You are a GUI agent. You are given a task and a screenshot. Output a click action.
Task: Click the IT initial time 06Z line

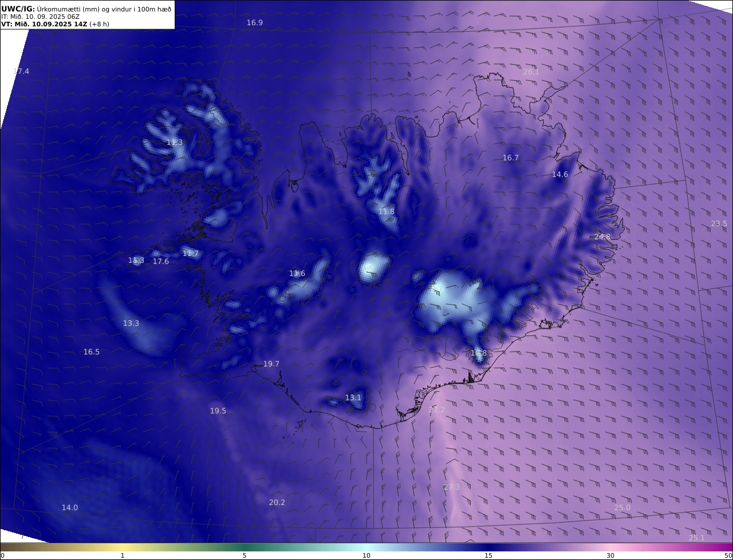click(x=40, y=17)
